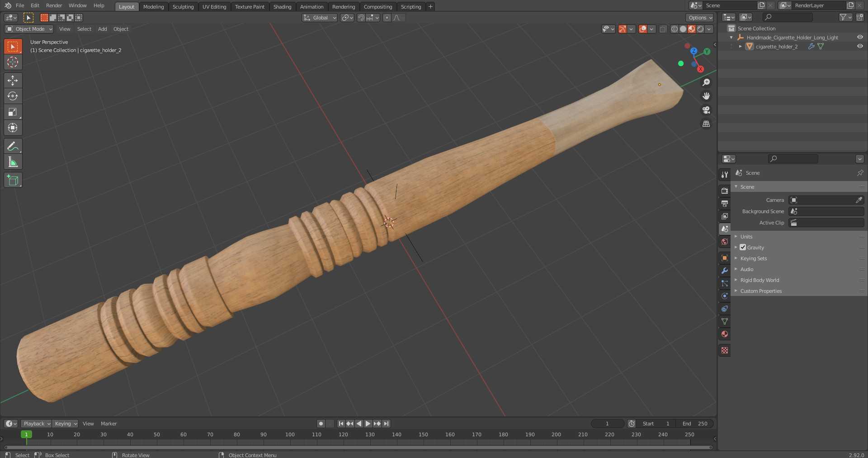Switch to UV Editing workspace tab
The width and height of the screenshot is (868, 458).
[x=214, y=6]
